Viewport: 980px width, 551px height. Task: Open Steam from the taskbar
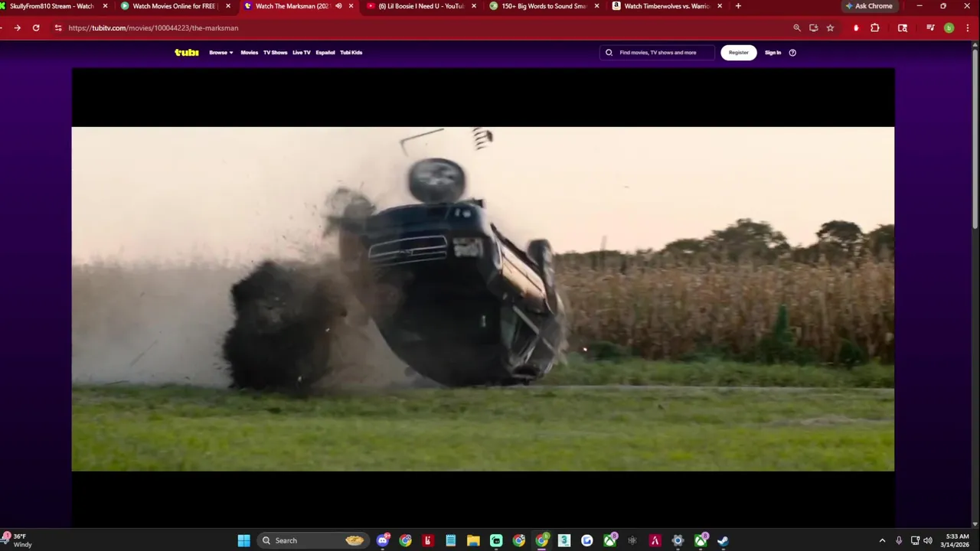tap(723, 540)
